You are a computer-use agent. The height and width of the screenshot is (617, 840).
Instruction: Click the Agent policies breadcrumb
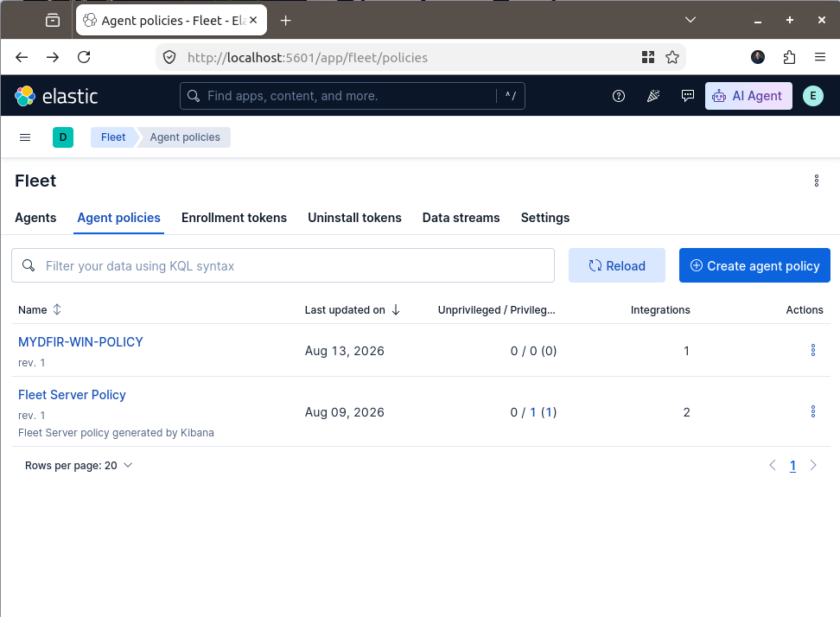click(185, 137)
